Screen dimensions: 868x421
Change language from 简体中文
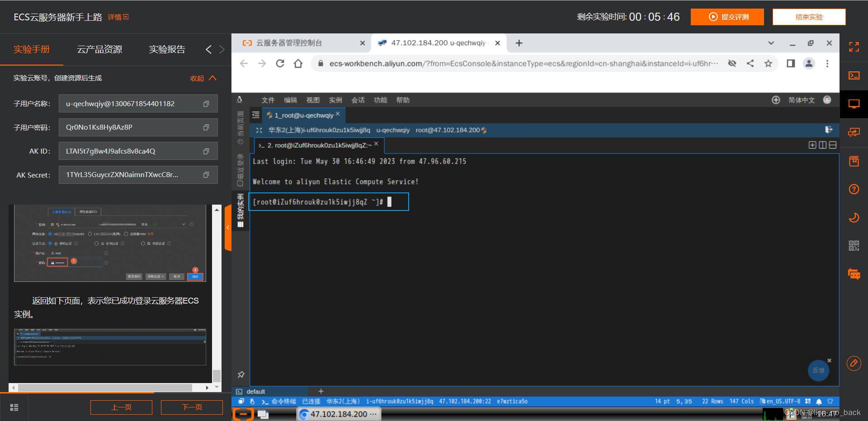pyautogui.click(x=802, y=100)
